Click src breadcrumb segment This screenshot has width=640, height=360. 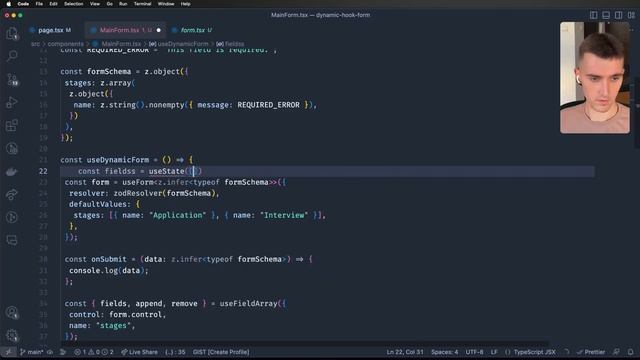point(36,44)
